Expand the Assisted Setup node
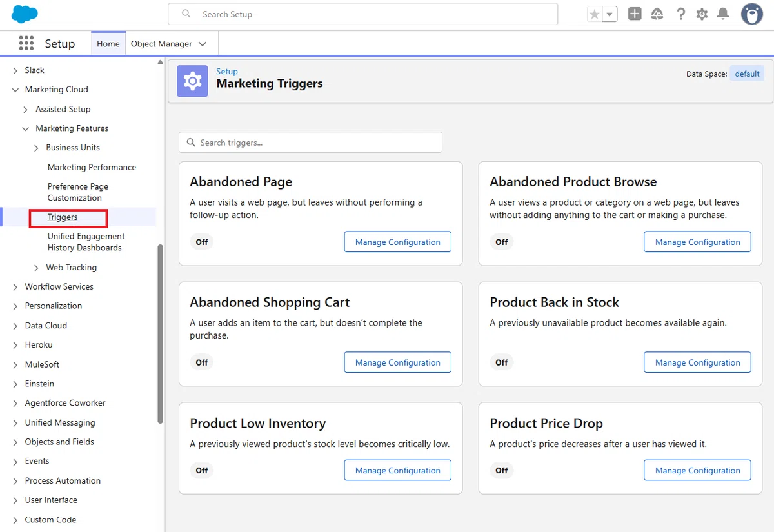 tap(26, 110)
